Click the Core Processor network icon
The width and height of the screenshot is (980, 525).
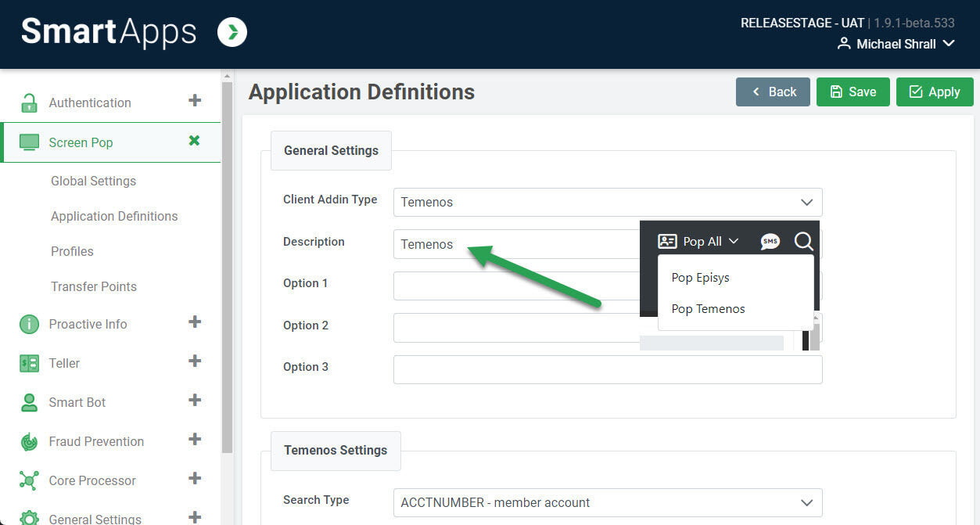click(x=29, y=480)
